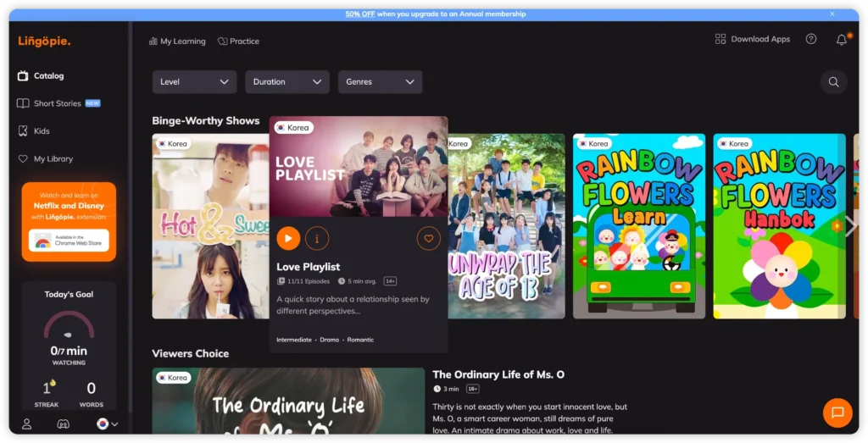The width and height of the screenshot is (868, 443).
Task: Open the Hot & Sweet show thumbnail
Action: pyautogui.click(x=211, y=226)
